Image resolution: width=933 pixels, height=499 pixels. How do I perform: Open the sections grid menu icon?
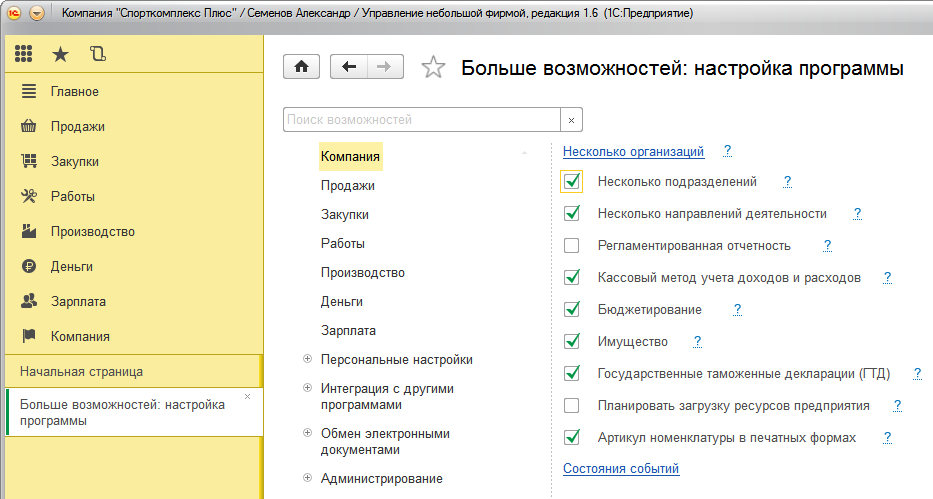23,54
